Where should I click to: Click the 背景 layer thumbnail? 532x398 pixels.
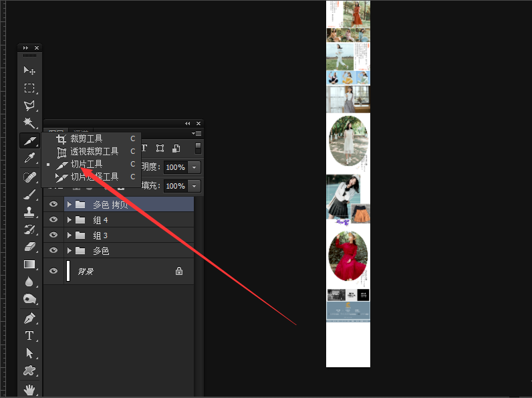(68, 271)
